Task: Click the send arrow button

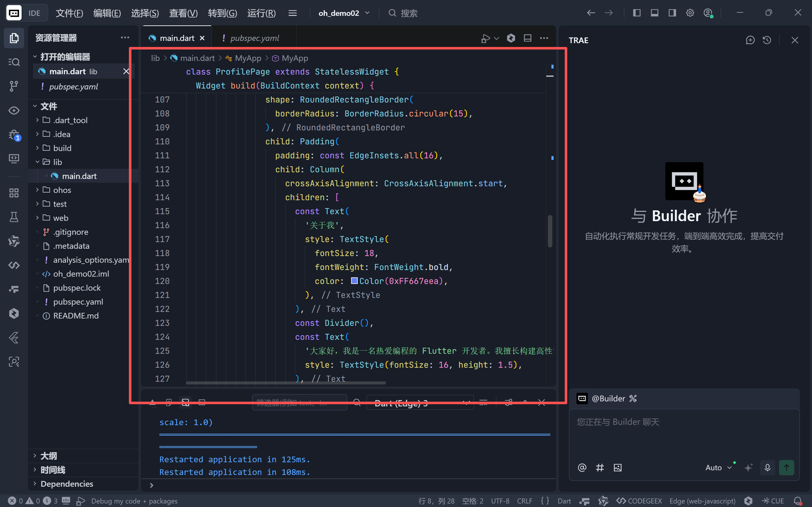Action: pos(786,467)
